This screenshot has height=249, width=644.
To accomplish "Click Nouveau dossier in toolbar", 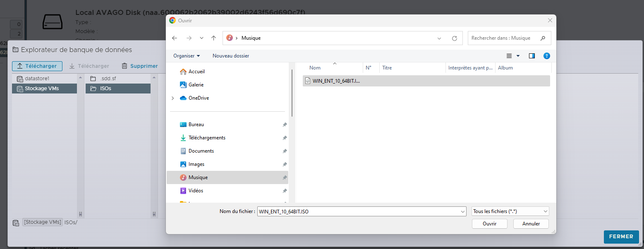I will [x=231, y=56].
